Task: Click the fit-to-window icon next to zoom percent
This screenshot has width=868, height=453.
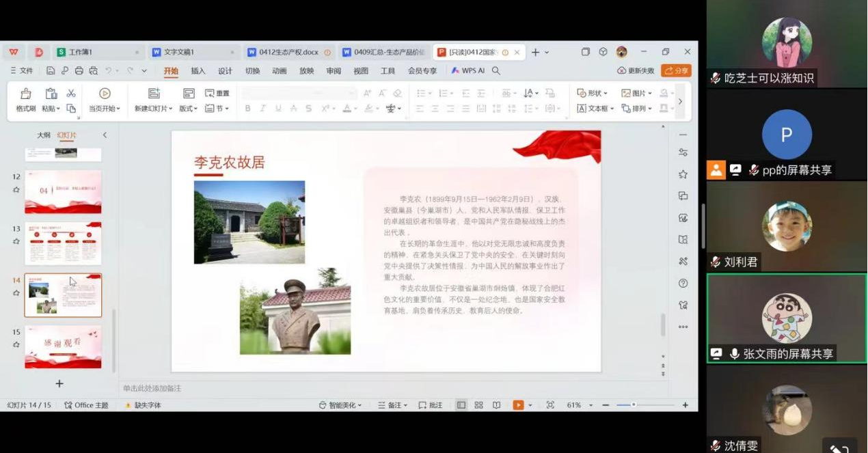Action: pyautogui.click(x=550, y=405)
